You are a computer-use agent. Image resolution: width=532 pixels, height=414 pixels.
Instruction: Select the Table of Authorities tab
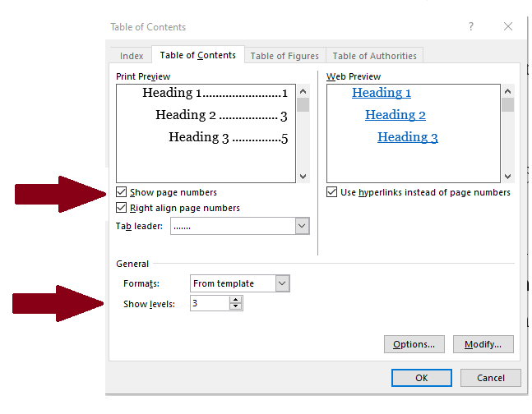374,56
